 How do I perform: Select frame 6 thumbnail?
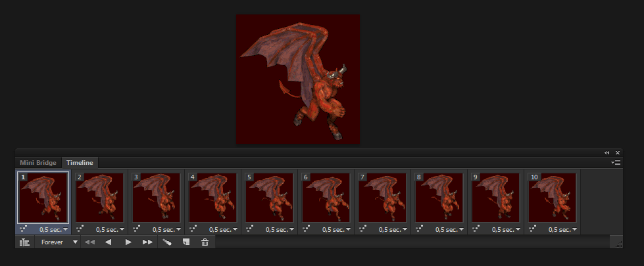[x=326, y=198]
